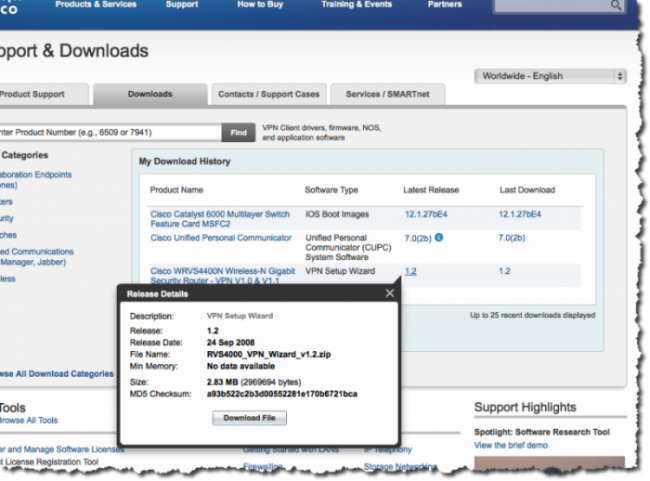Viewport: 650px width, 481px height.
Task: Click How to Buy in the navigation bar
Action: point(258,5)
